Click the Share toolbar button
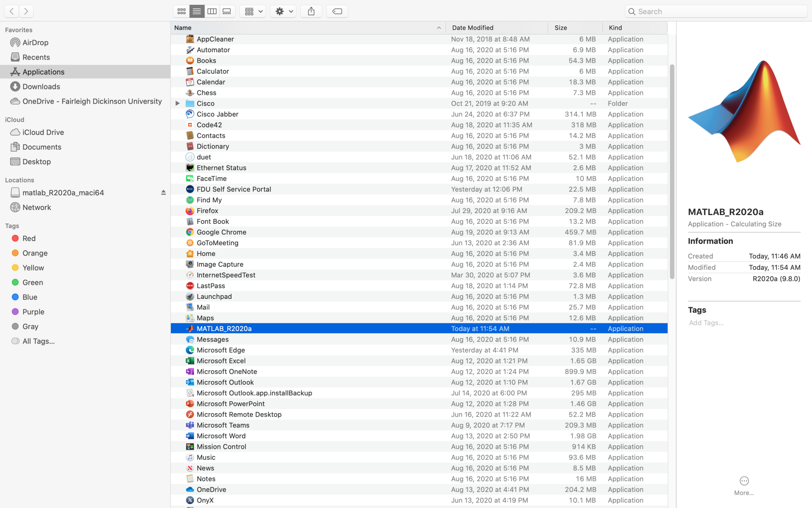This screenshot has width=812, height=508. coord(311,11)
